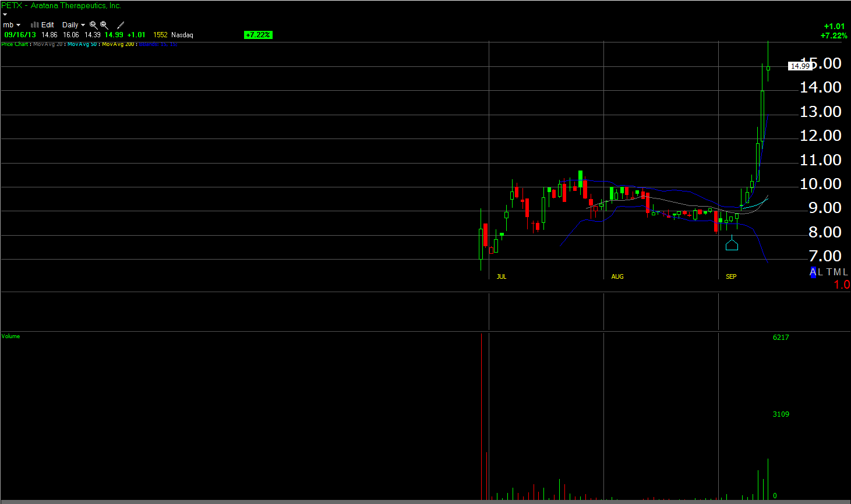Click the 12.00 price axis label

pyautogui.click(x=821, y=136)
